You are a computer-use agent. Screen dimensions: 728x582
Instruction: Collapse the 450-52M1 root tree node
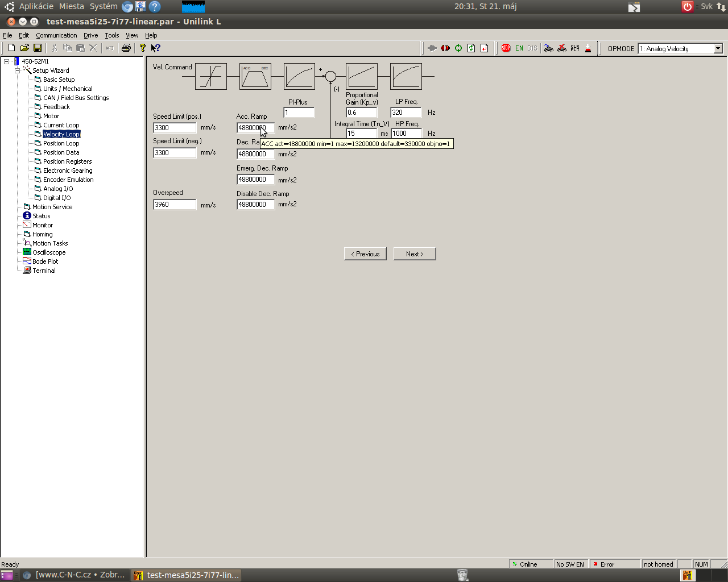point(6,61)
